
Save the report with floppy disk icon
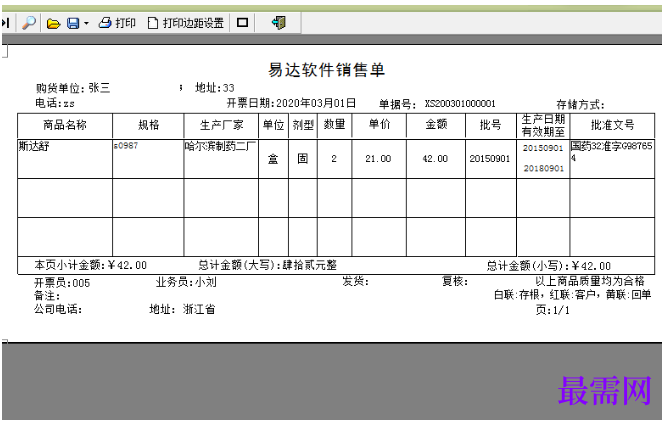[73, 23]
